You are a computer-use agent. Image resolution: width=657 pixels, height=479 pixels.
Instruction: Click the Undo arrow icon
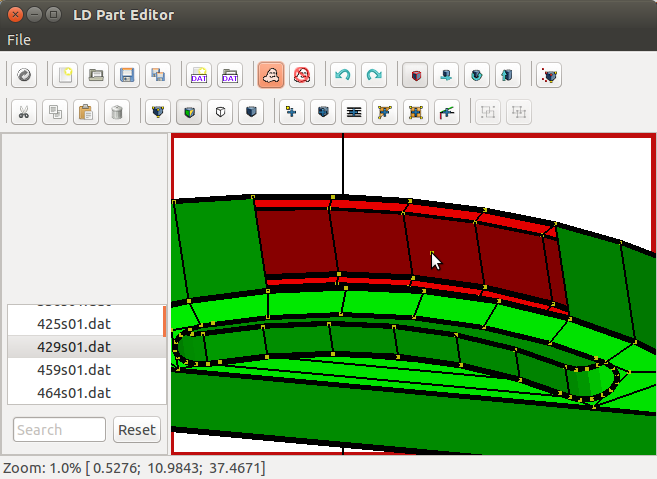[342, 75]
